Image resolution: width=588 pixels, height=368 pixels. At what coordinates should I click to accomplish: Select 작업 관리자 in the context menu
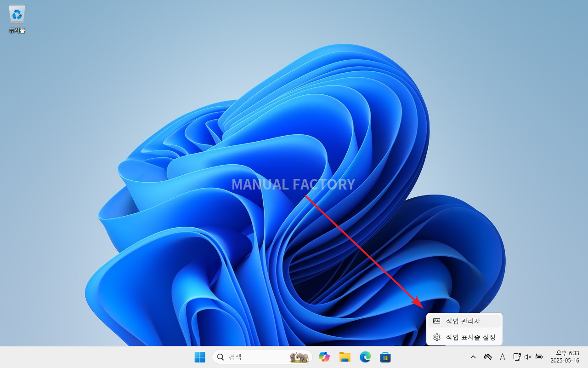tap(464, 321)
